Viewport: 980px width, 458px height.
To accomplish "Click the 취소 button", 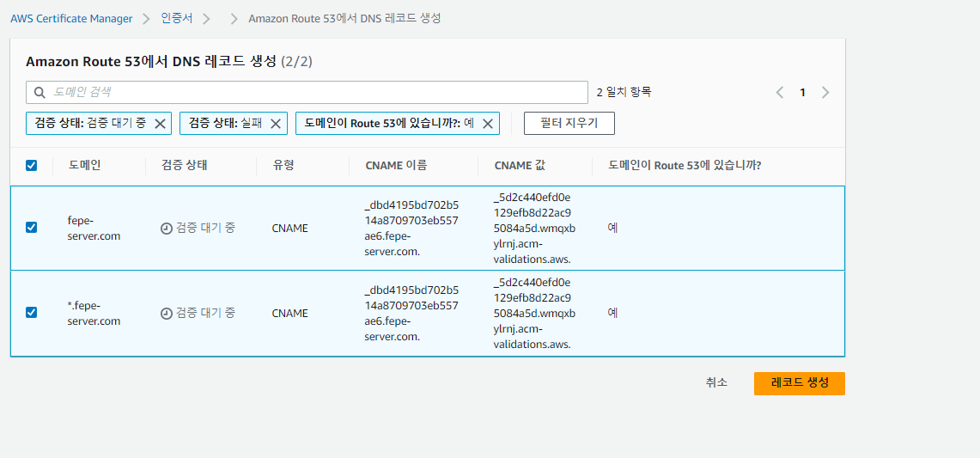I will (716, 383).
